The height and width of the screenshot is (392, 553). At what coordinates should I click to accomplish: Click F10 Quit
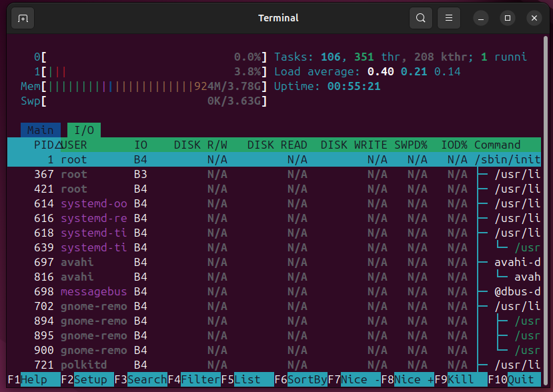coord(514,379)
